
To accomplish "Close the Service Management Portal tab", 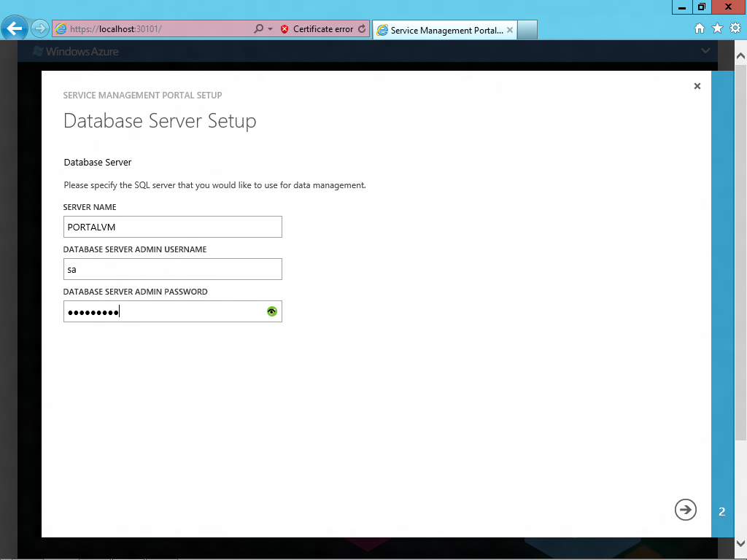I will pos(510,30).
